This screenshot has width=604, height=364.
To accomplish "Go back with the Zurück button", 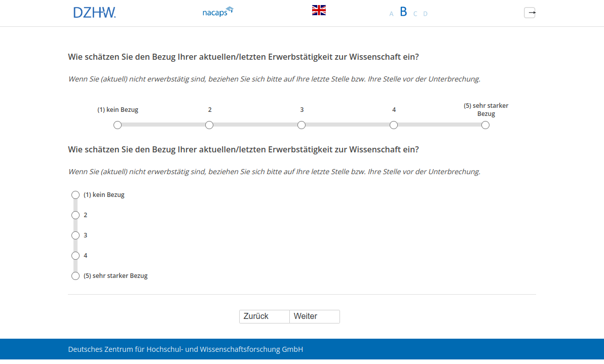I will pos(264,316).
